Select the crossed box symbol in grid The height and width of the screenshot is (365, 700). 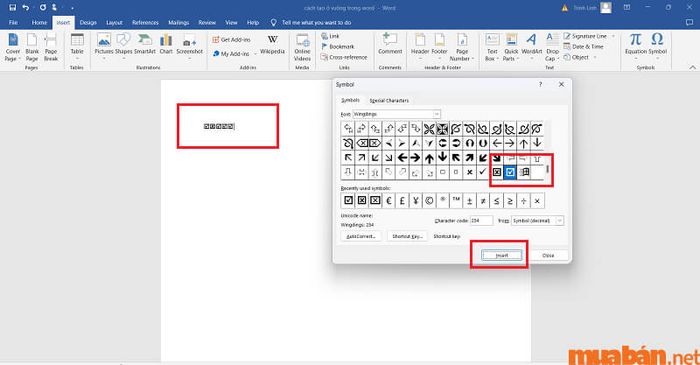tap(497, 172)
